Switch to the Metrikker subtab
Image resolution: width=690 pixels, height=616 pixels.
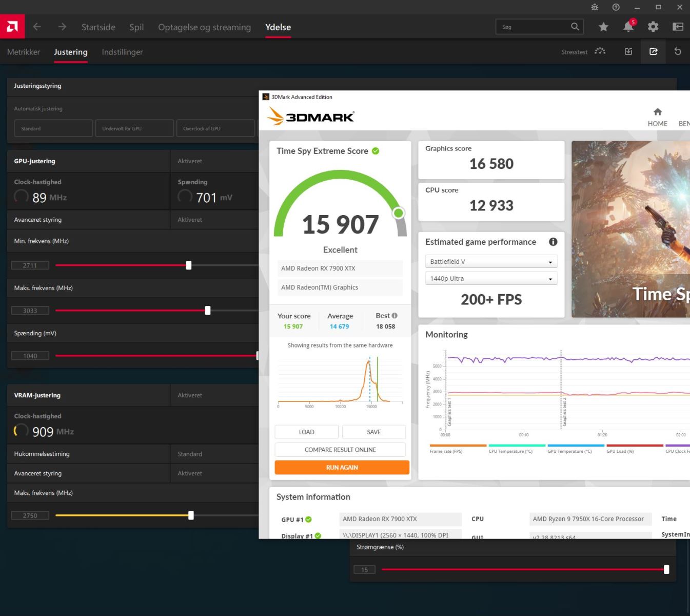tap(24, 52)
